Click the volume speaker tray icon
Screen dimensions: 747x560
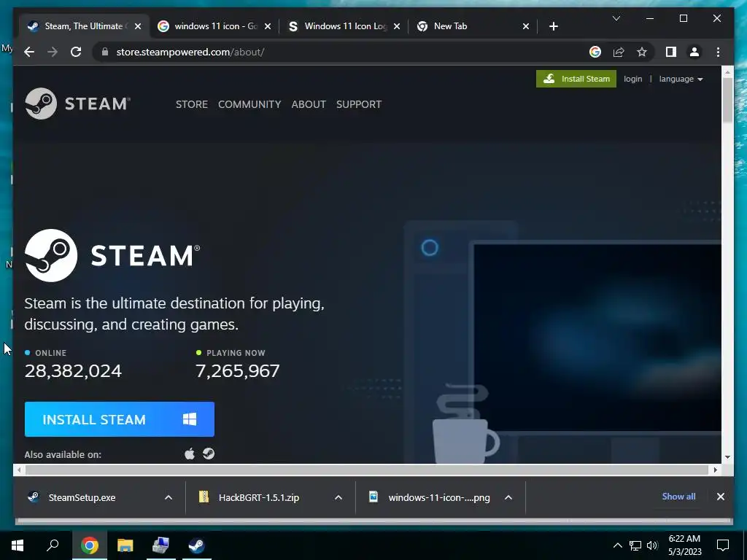pyautogui.click(x=652, y=545)
